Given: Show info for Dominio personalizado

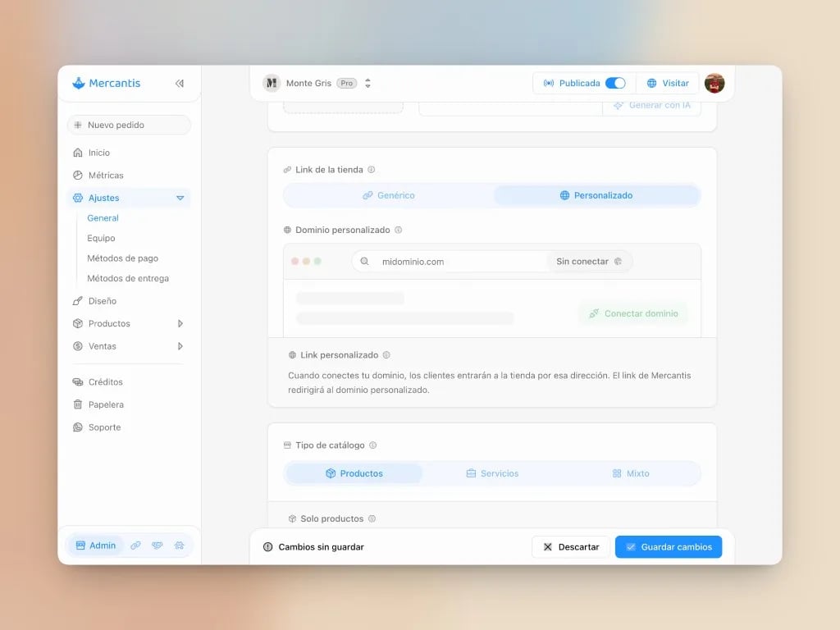Looking at the screenshot, I should click(398, 230).
